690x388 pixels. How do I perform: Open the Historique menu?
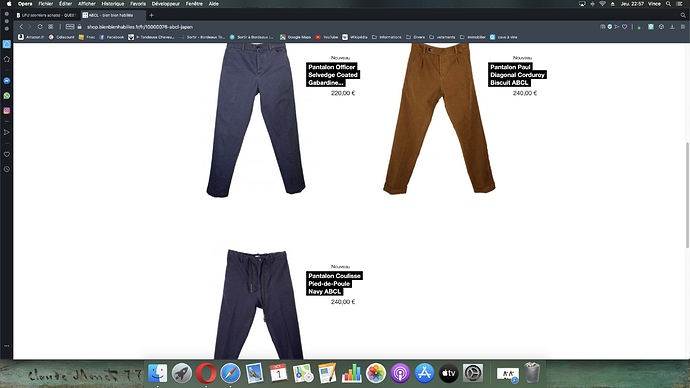pos(113,4)
